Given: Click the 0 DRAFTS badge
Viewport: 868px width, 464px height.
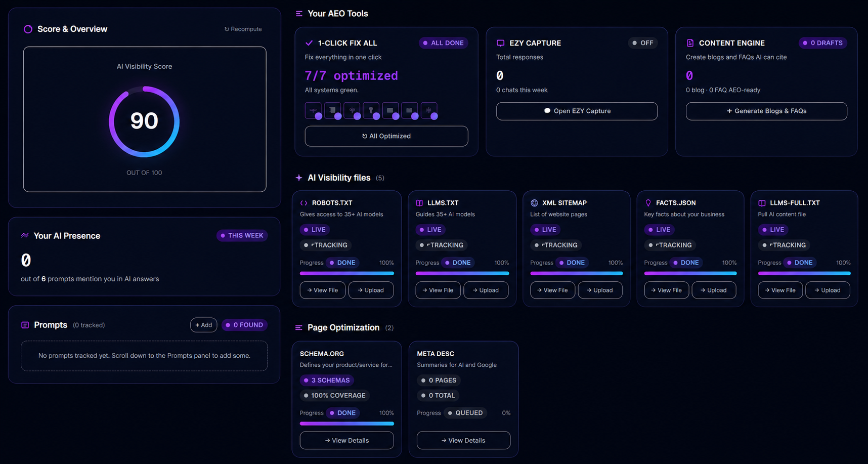Looking at the screenshot, I should [x=822, y=43].
